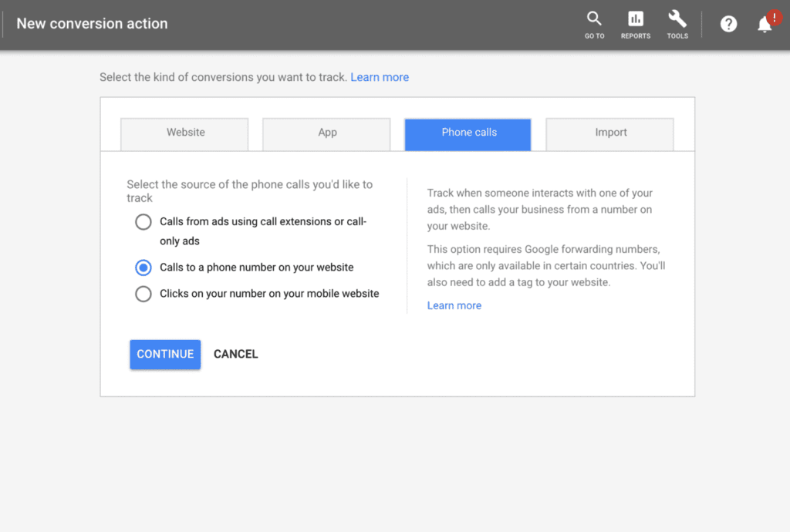The height and width of the screenshot is (532, 790).
Task: Select the Phone calls tab
Action: [468, 133]
